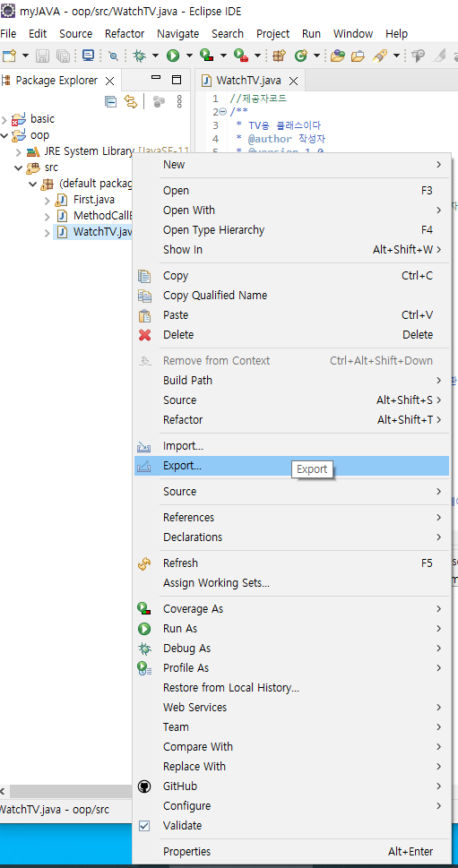
Task: Open Properties from the context menu
Action: [291, 852]
